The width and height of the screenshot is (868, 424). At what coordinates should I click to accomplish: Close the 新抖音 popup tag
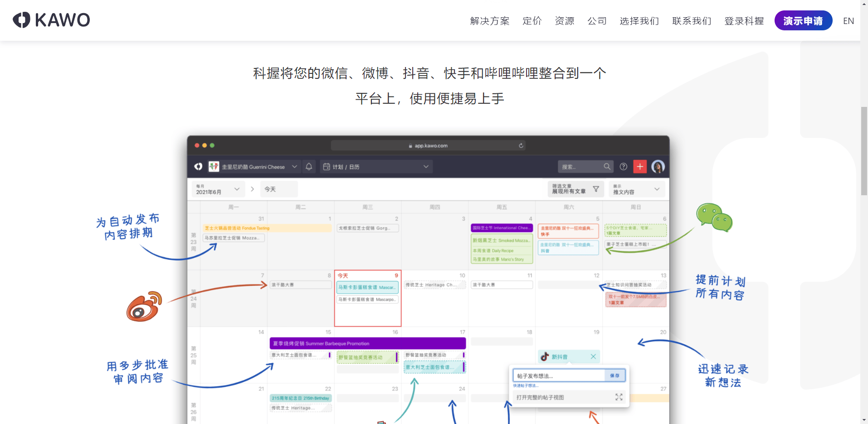[593, 357]
